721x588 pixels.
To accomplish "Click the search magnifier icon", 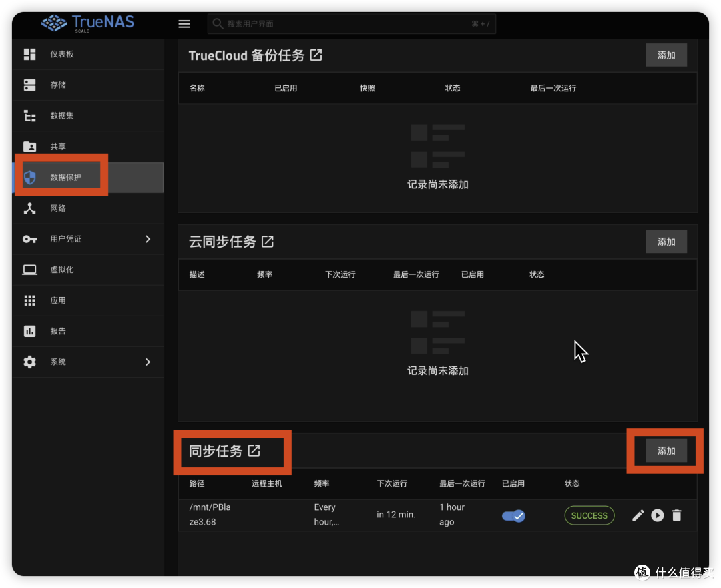I will [x=218, y=23].
